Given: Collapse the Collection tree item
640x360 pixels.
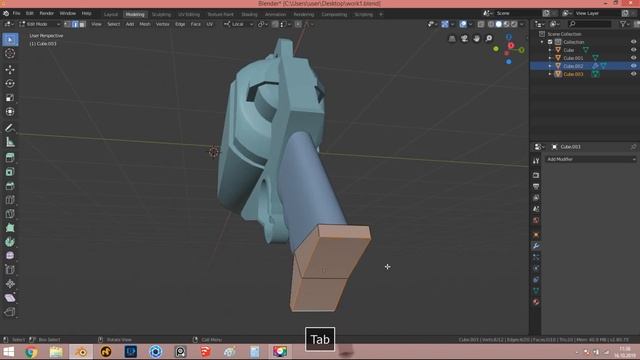Looking at the screenshot, I should point(542,42).
